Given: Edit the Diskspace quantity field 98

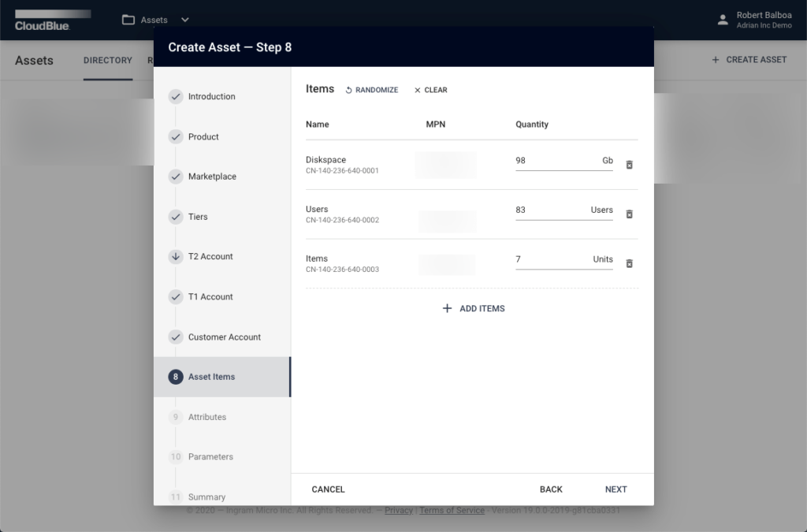Looking at the screenshot, I should [564, 161].
